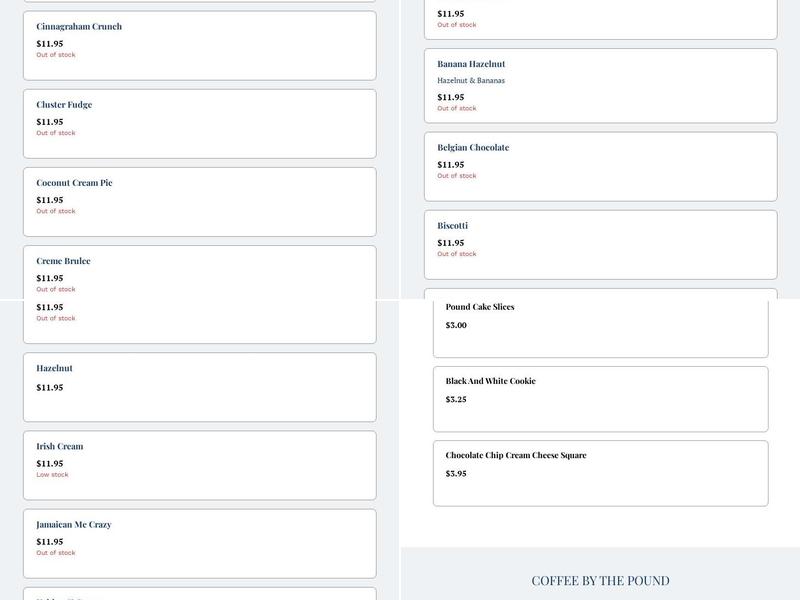This screenshot has width=800, height=600.
Task: Select the Biscotti flavor card
Action: (x=600, y=244)
